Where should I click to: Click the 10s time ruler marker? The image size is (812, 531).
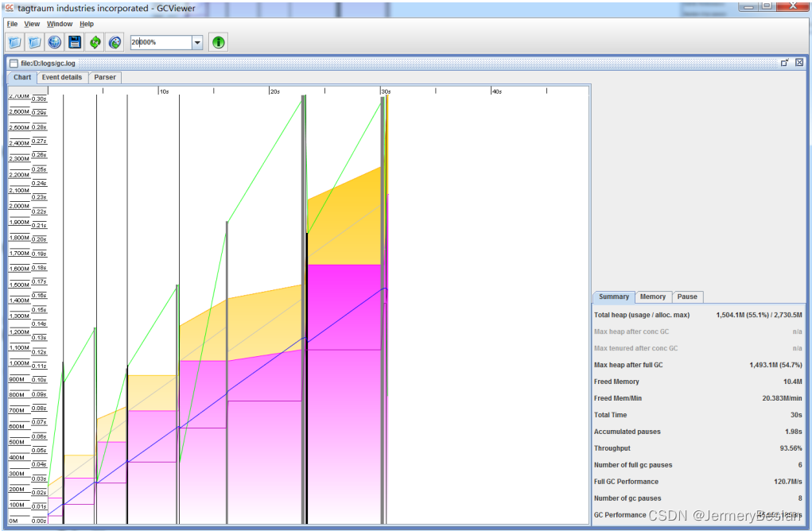[x=164, y=91]
